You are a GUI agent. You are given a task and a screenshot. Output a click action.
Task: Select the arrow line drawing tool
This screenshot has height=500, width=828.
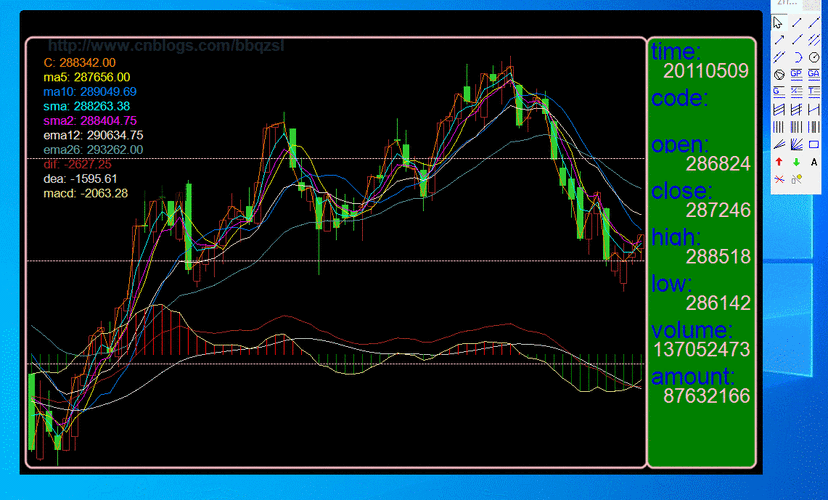779,40
